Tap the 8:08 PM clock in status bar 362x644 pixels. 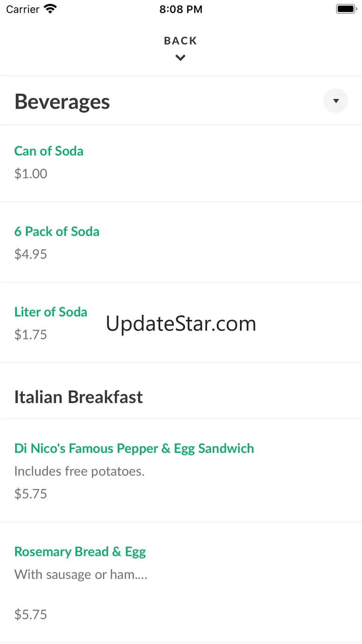(x=181, y=9)
